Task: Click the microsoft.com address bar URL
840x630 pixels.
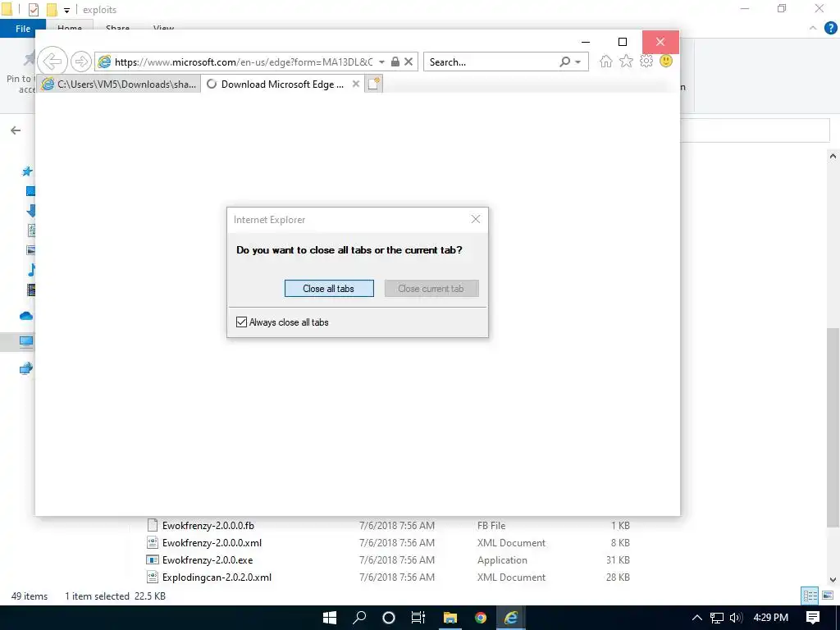Action: click(244, 62)
